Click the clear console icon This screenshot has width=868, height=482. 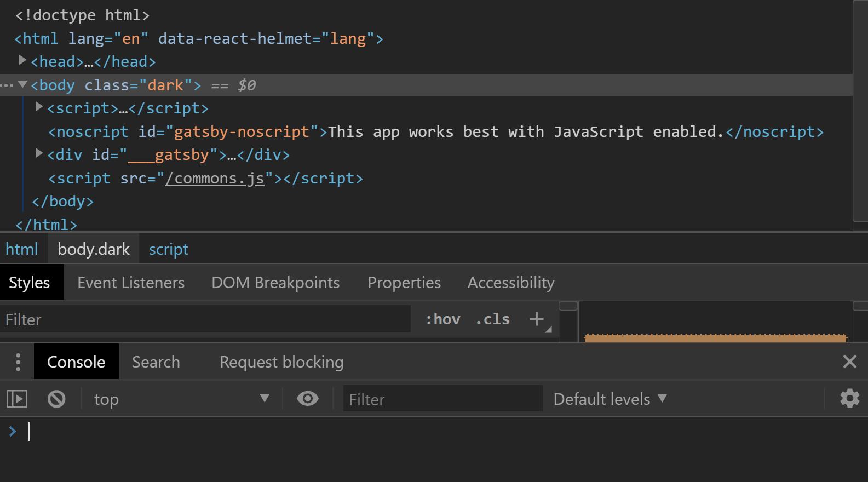click(56, 399)
